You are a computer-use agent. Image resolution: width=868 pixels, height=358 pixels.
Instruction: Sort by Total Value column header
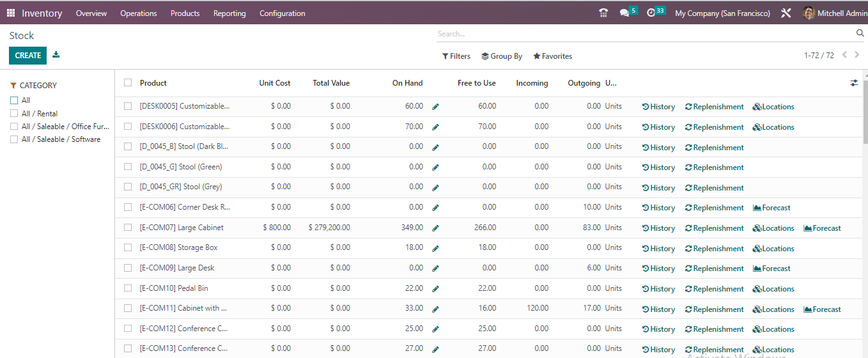(331, 83)
